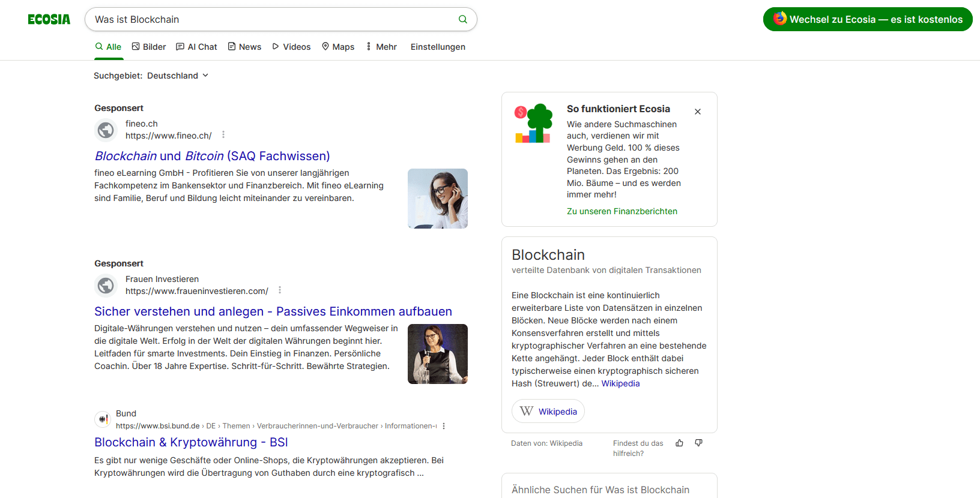980x498 pixels.
Task: Click 'Daten von: Wikipedia' text
Action: [546, 443]
